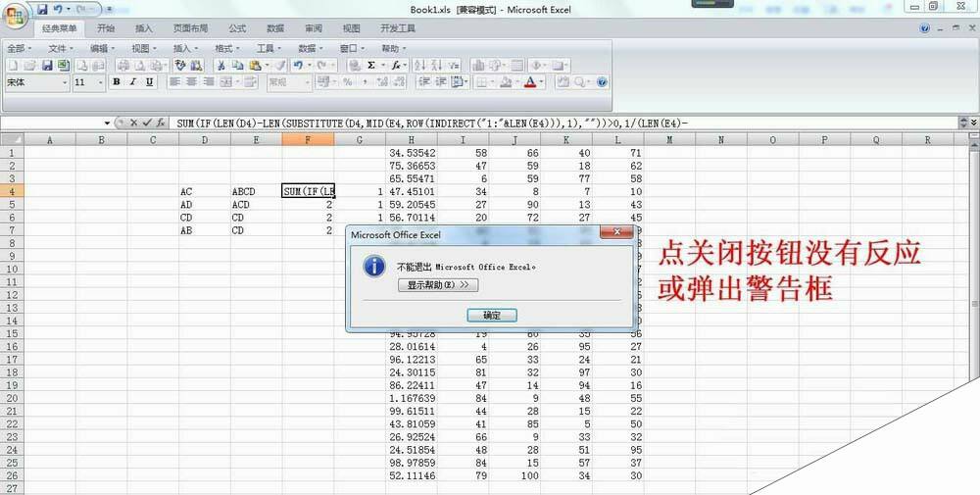Open the 页面布局 ribbon tab
This screenshot has height=495, width=980.
[x=191, y=28]
